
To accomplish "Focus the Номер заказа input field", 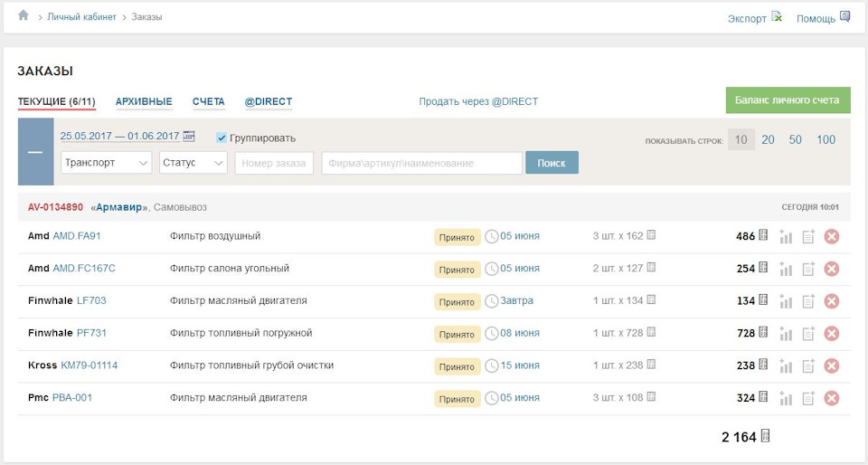I will (274, 163).
